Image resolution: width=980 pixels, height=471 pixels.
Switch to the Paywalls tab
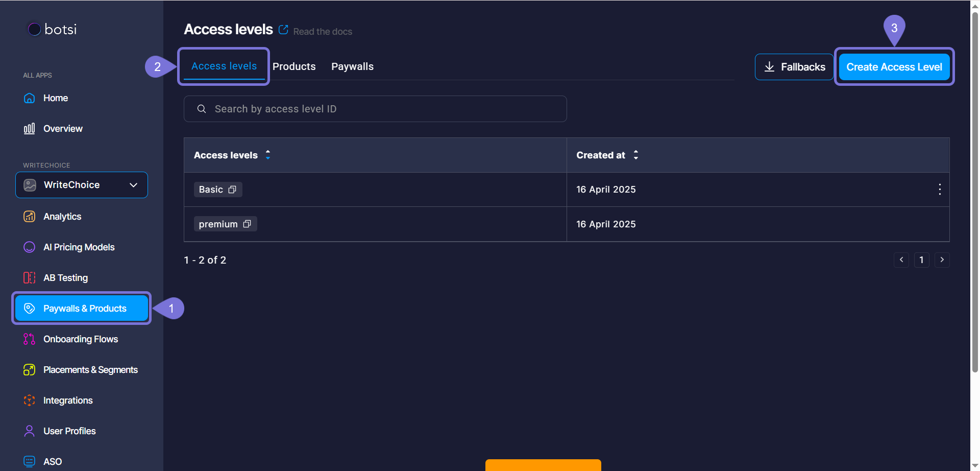click(352, 66)
